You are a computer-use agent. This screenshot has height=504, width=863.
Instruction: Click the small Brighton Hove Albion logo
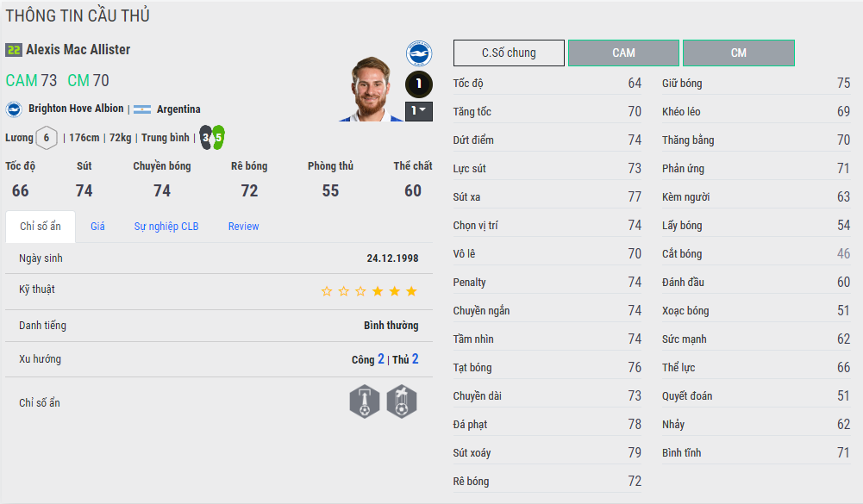[x=14, y=109]
